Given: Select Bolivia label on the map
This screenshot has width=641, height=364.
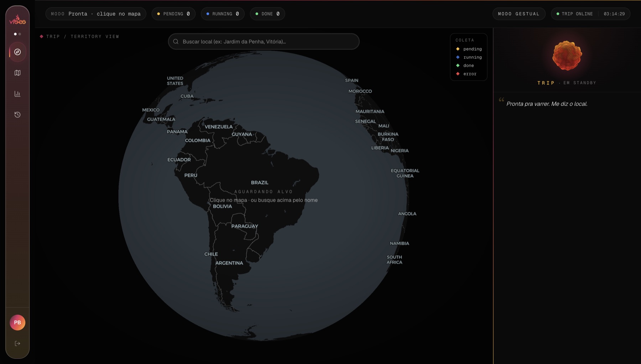Looking at the screenshot, I should (222, 207).
